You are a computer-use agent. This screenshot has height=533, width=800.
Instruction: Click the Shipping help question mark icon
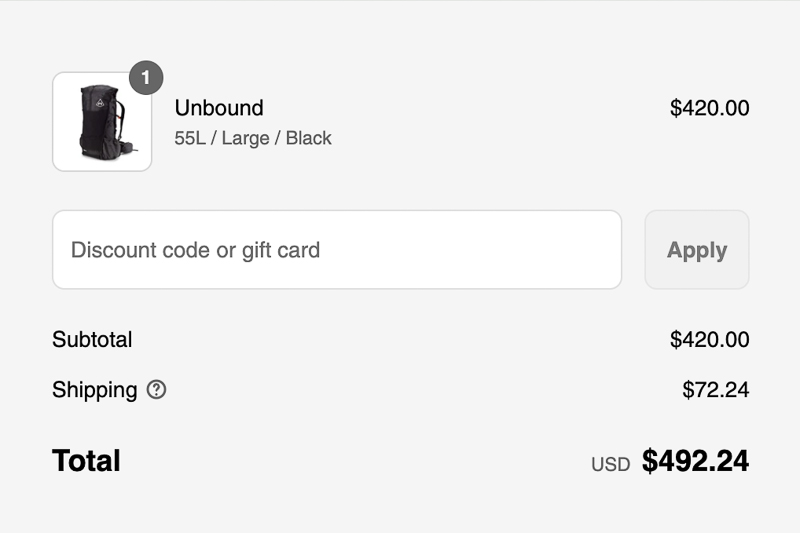pyautogui.click(x=156, y=390)
